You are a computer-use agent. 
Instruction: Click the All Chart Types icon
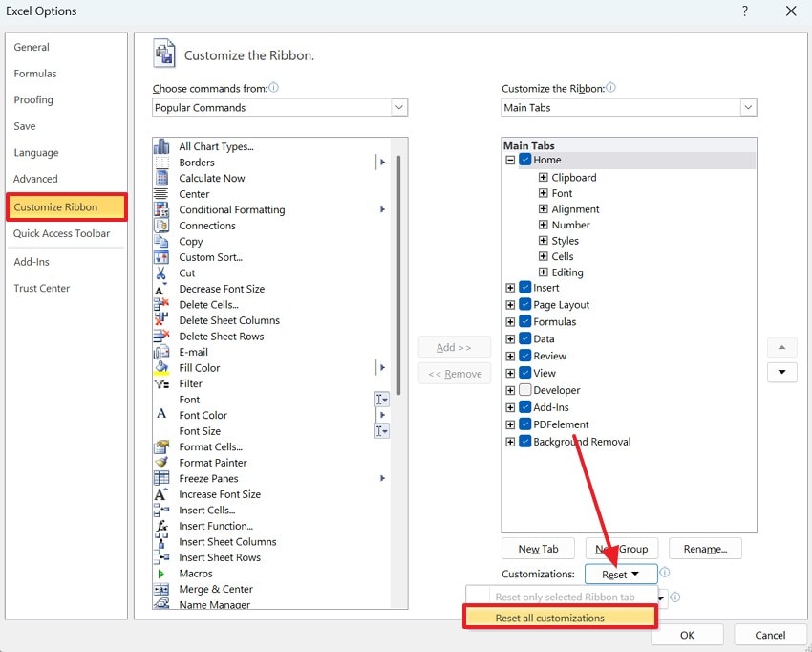pos(161,146)
